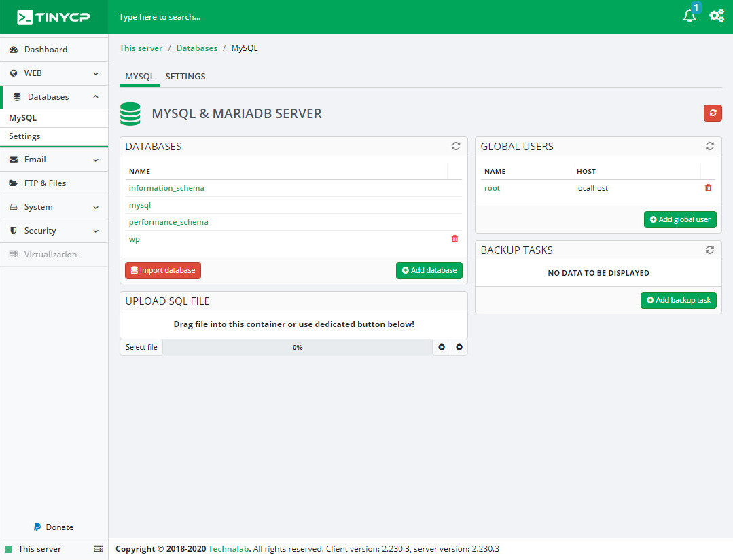Click the NAME header in Databases table
733x560 pixels.
click(x=139, y=172)
